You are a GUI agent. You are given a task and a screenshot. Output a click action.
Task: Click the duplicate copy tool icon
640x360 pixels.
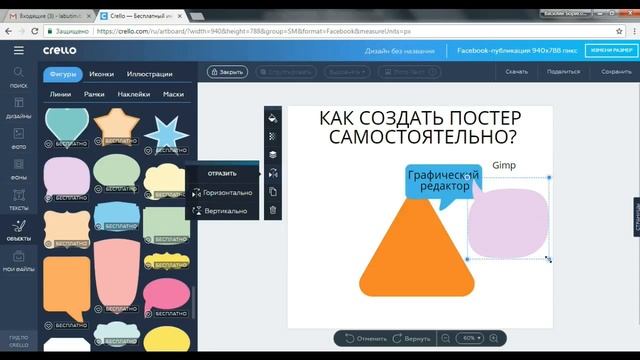pos(273,191)
